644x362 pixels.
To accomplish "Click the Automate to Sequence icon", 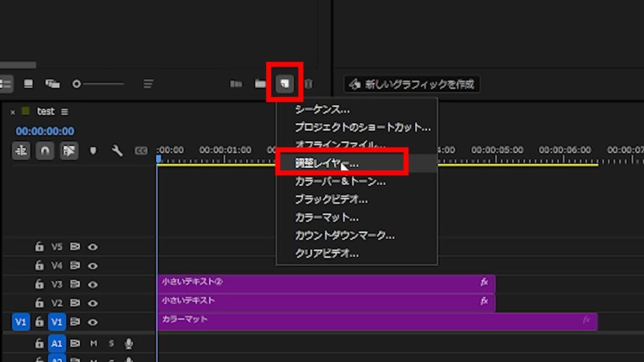I will coord(236,84).
